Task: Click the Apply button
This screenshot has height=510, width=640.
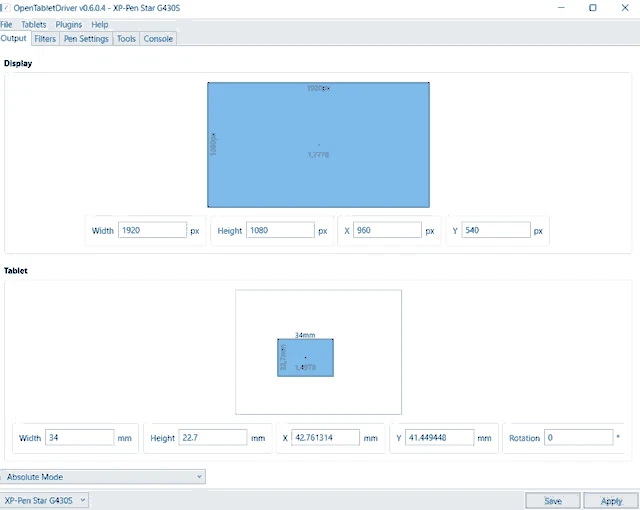Action: click(611, 501)
